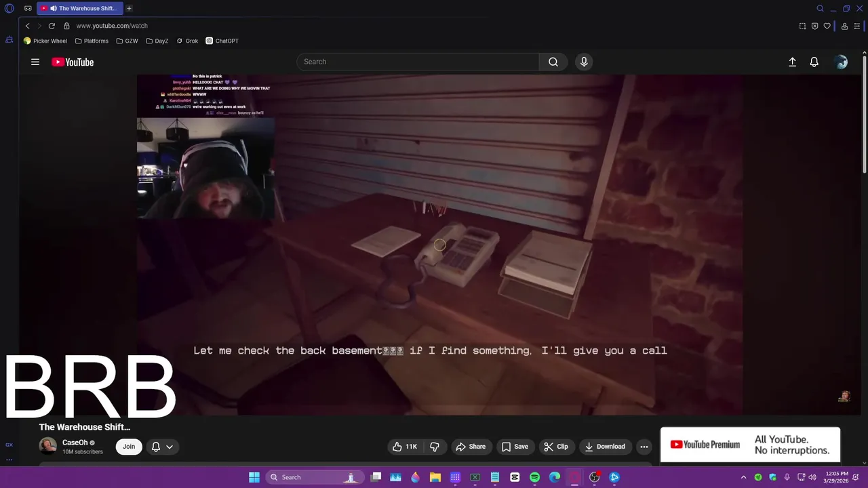Open the YouTube upload/create icon
Viewport: 868px width, 488px height.
pyautogui.click(x=792, y=62)
